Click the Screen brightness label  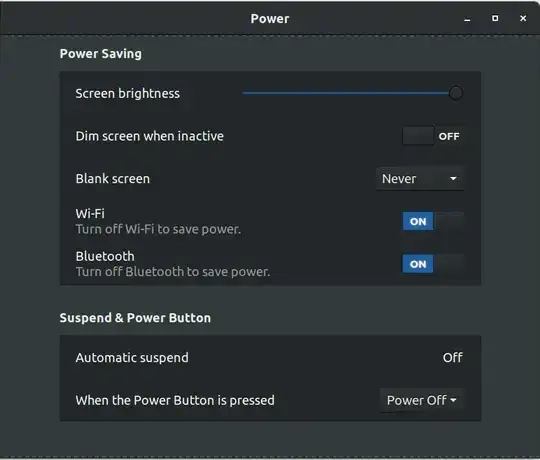[127, 93]
